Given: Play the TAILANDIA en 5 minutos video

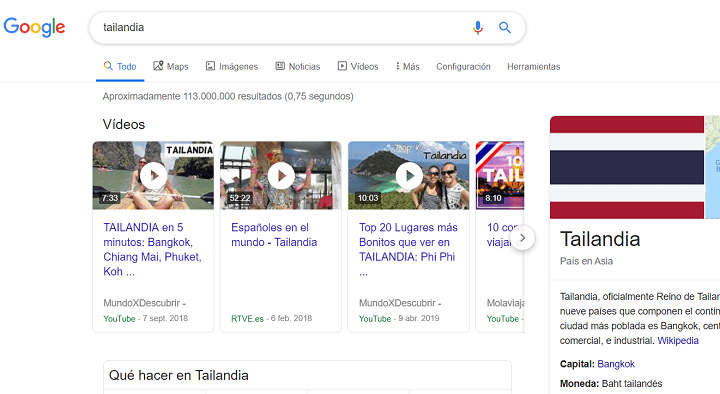Looking at the screenshot, I should click(153, 175).
